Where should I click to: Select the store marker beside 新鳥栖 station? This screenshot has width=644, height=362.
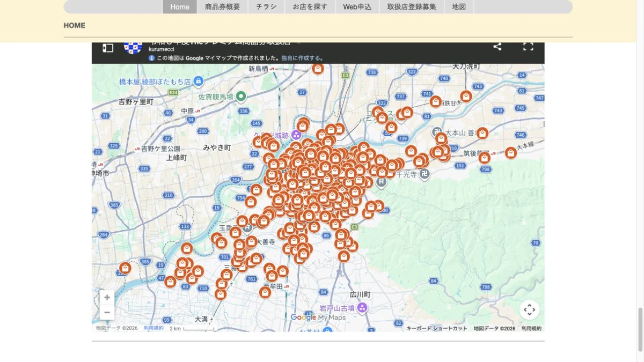(318, 69)
